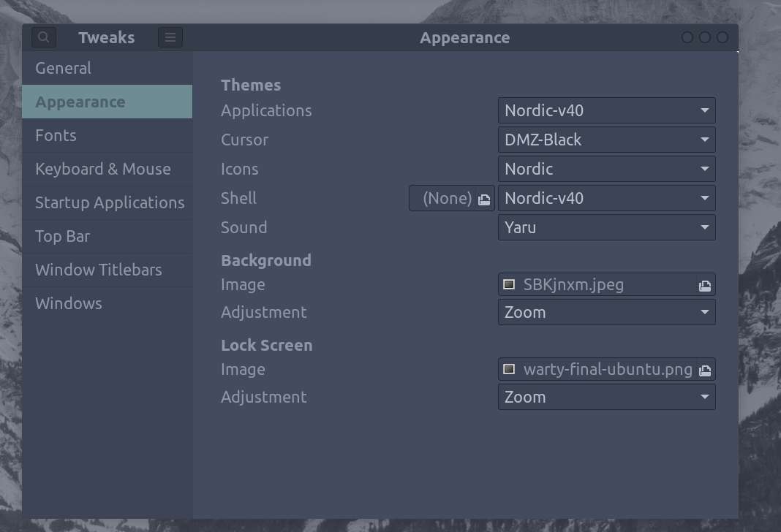
Task: Open the Background Adjustment dropdown set to Zoom
Action: 606,312
